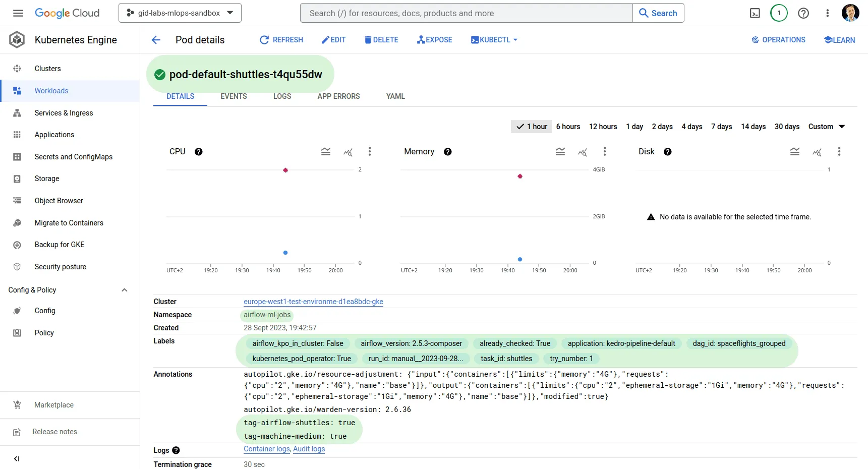Switch to the YAML tab

click(x=395, y=96)
